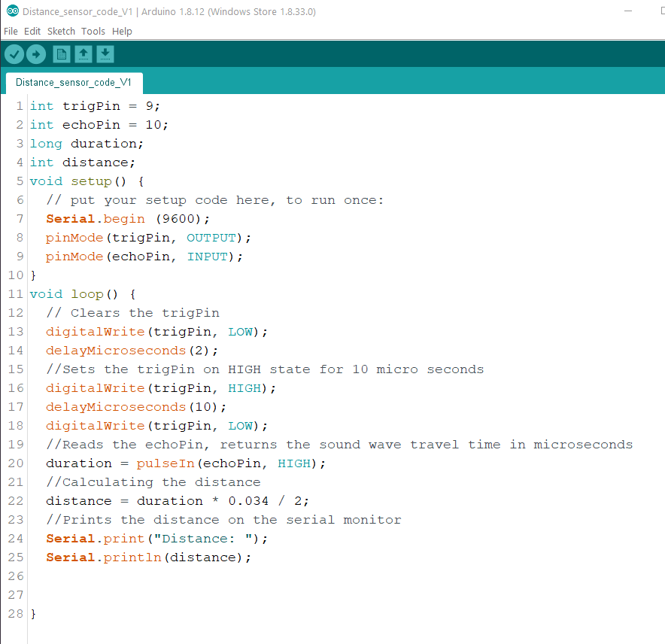Minimize the Arduino IDE window

pyautogui.click(x=629, y=11)
